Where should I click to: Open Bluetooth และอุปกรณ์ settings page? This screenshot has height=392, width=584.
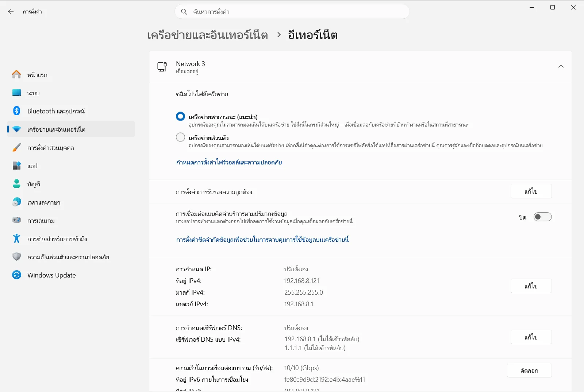[x=71, y=111]
